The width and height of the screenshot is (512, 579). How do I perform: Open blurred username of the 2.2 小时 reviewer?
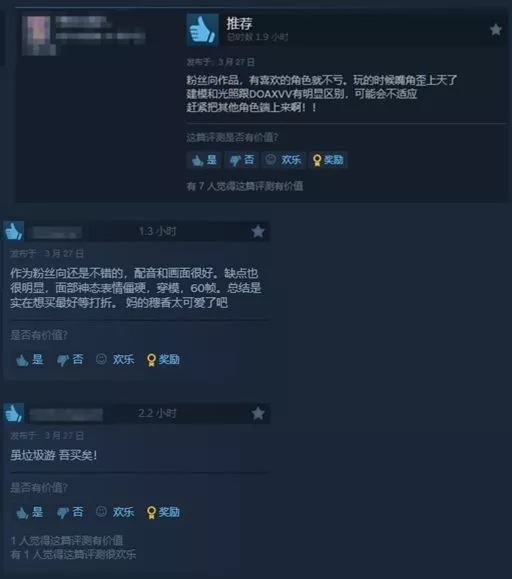click(66, 415)
